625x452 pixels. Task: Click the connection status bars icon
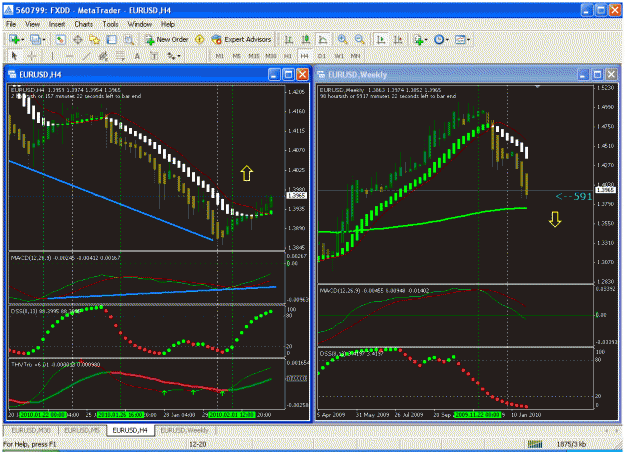pyautogui.click(x=535, y=444)
